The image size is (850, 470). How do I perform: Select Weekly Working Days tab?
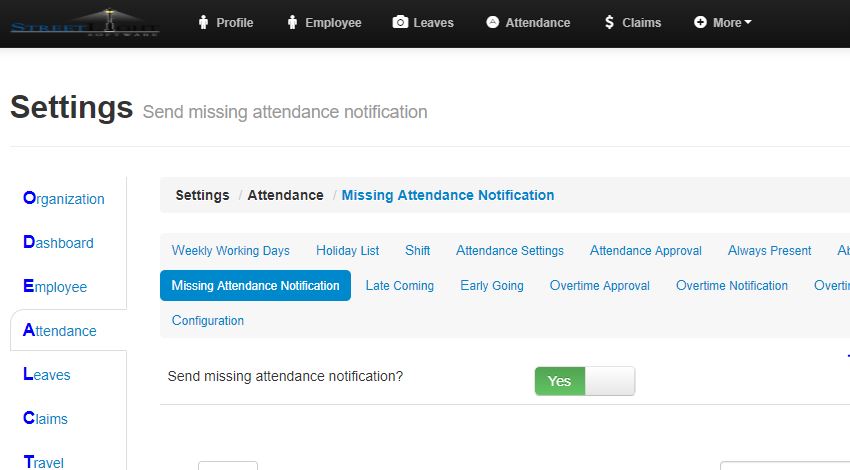point(230,251)
